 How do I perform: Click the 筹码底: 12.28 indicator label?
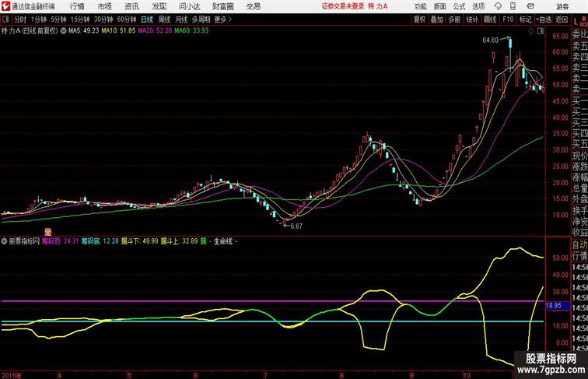tap(100, 241)
